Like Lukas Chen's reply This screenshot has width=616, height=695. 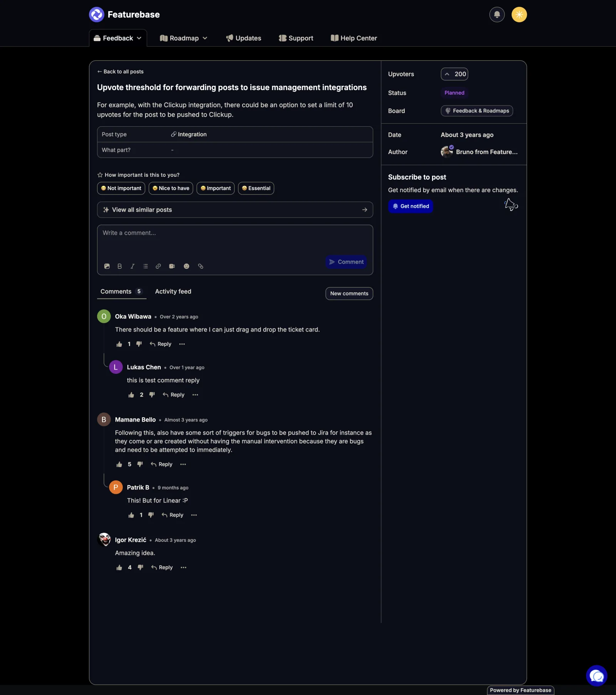click(x=131, y=395)
